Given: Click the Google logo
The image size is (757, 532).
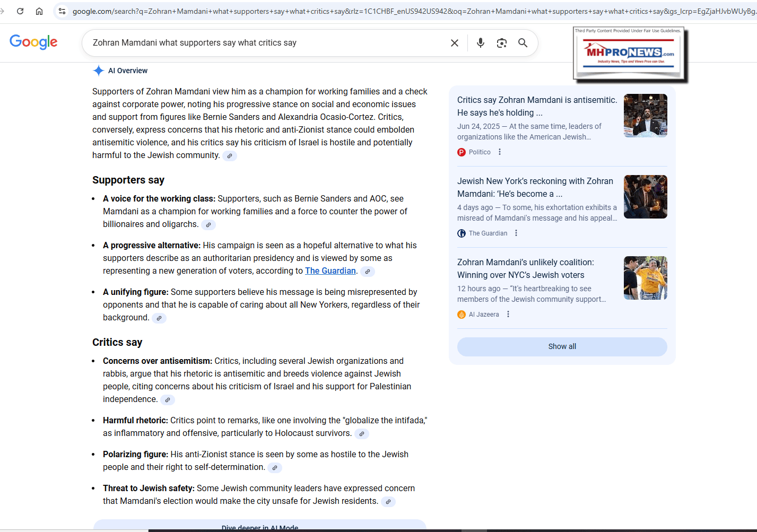Looking at the screenshot, I should 33,42.
